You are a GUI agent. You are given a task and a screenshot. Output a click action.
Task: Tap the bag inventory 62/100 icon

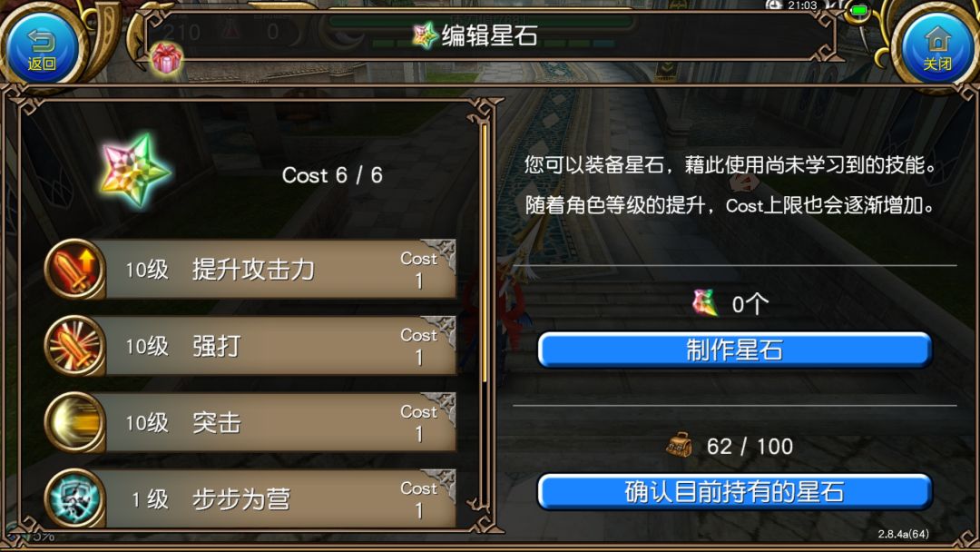[x=679, y=445]
